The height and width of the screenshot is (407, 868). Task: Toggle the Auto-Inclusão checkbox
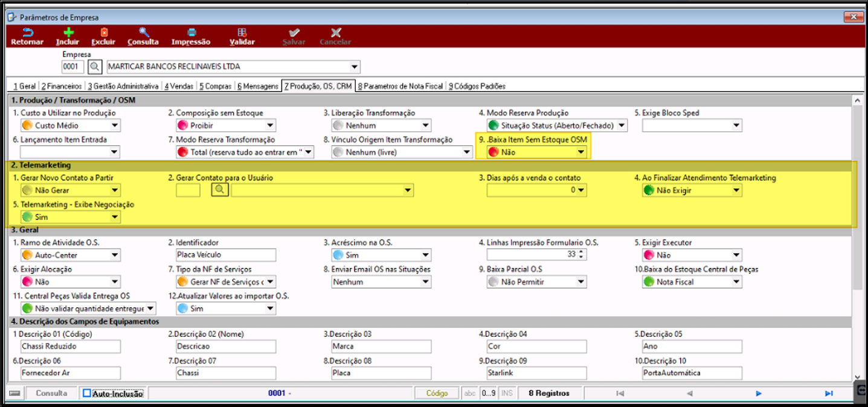coord(87,393)
